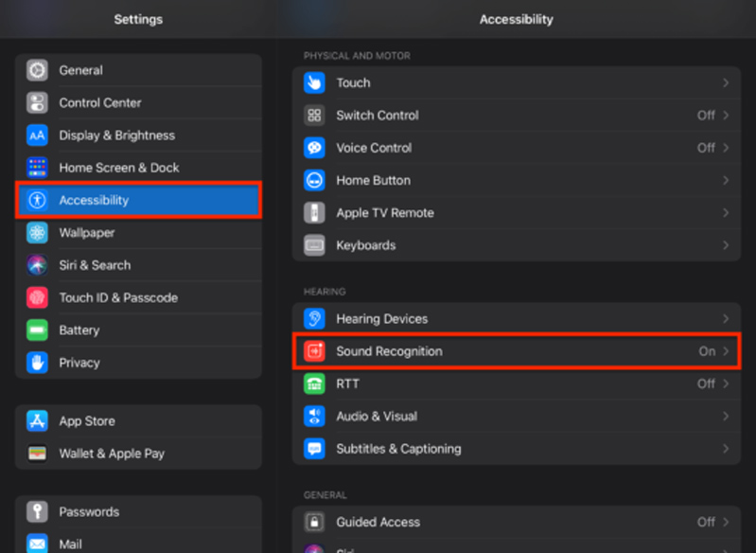Click the green Battery icon

click(37, 330)
